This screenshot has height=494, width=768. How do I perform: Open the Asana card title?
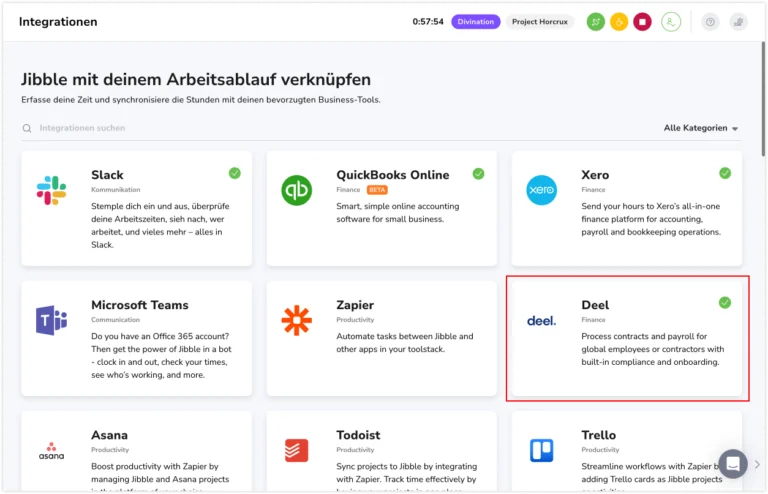[109, 435]
